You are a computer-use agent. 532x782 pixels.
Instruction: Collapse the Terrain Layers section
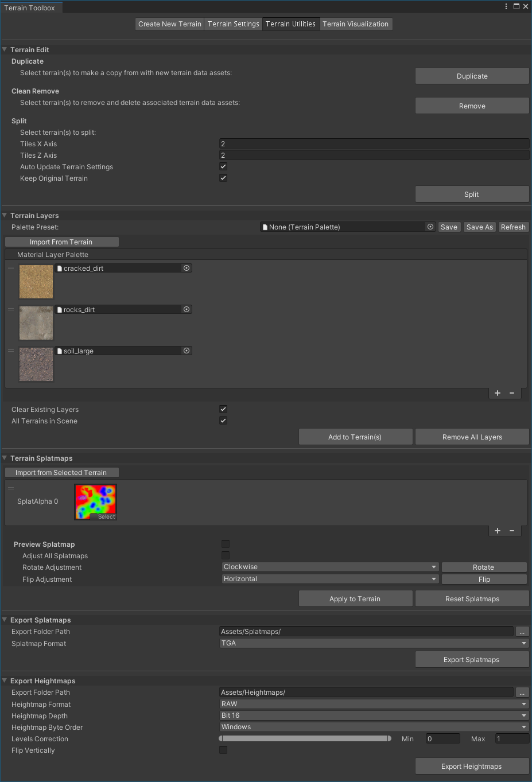pos(5,216)
